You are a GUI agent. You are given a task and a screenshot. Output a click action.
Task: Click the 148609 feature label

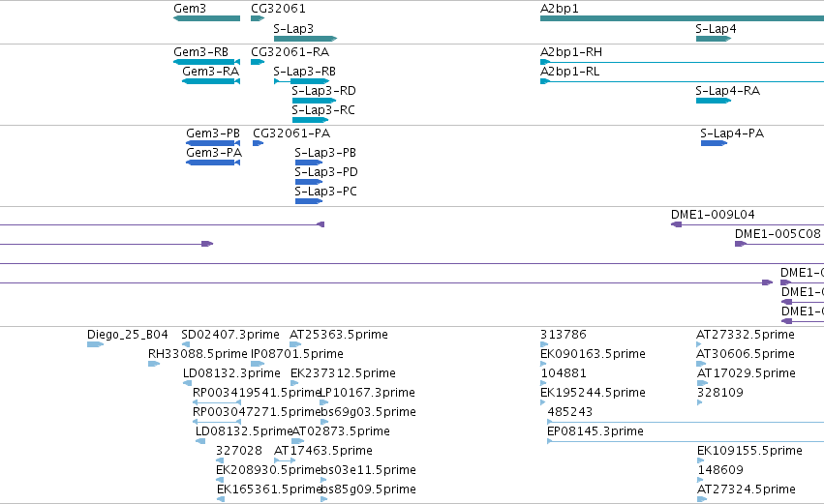[x=720, y=470]
